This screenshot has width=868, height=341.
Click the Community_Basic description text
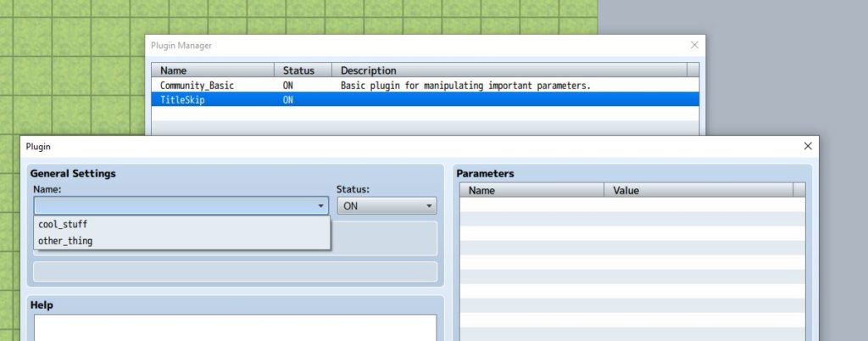tap(465, 86)
